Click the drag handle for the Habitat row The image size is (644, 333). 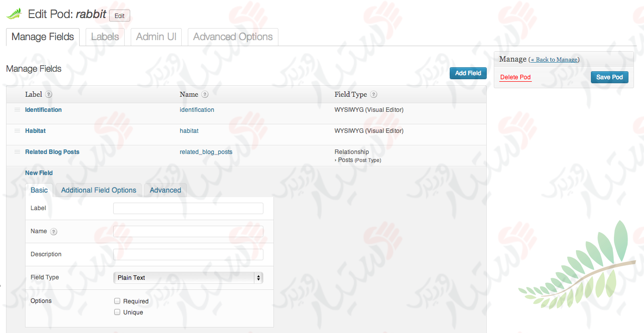pos(17,130)
